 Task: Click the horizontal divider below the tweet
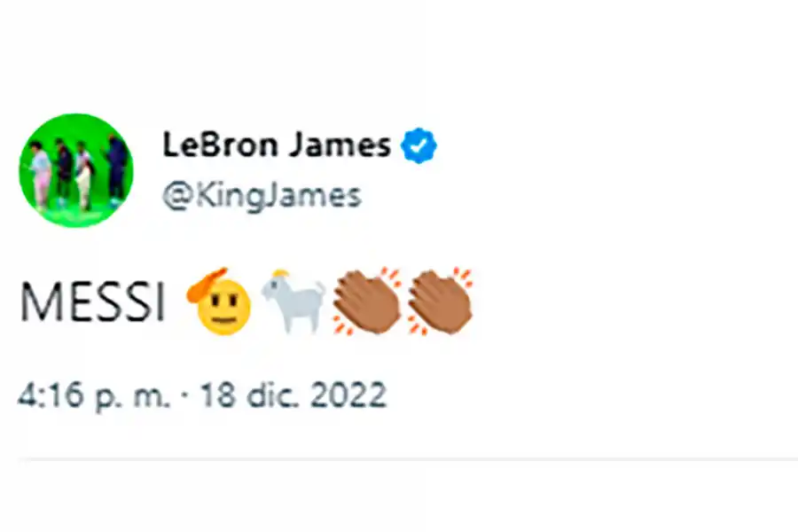click(x=408, y=459)
